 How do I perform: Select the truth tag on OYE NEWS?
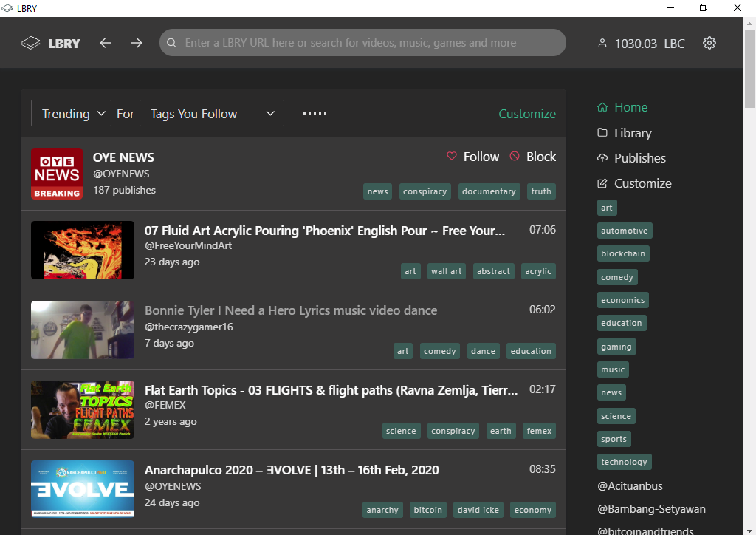[541, 191]
